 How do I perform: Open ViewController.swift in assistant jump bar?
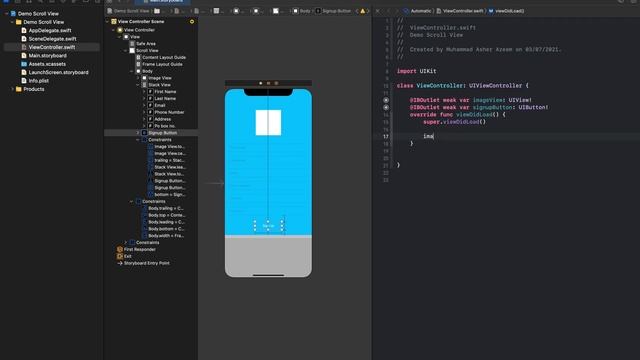pyautogui.click(x=460, y=11)
